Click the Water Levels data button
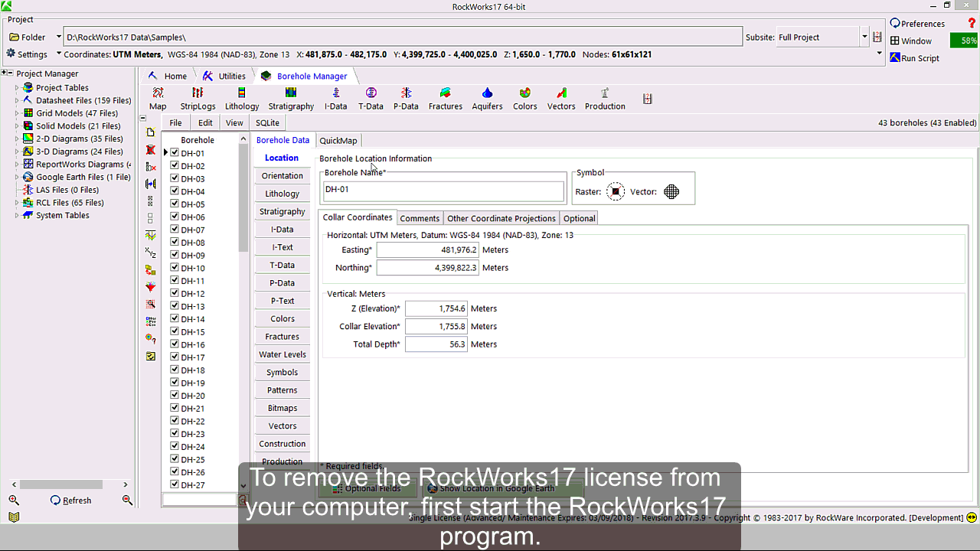This screenshot has height=551, width=980. pyautogui.click(x=283, y=354)
